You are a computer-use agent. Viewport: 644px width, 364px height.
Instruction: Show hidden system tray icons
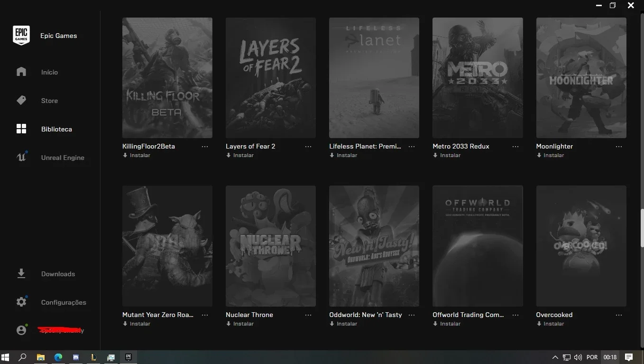coord(555,357)
